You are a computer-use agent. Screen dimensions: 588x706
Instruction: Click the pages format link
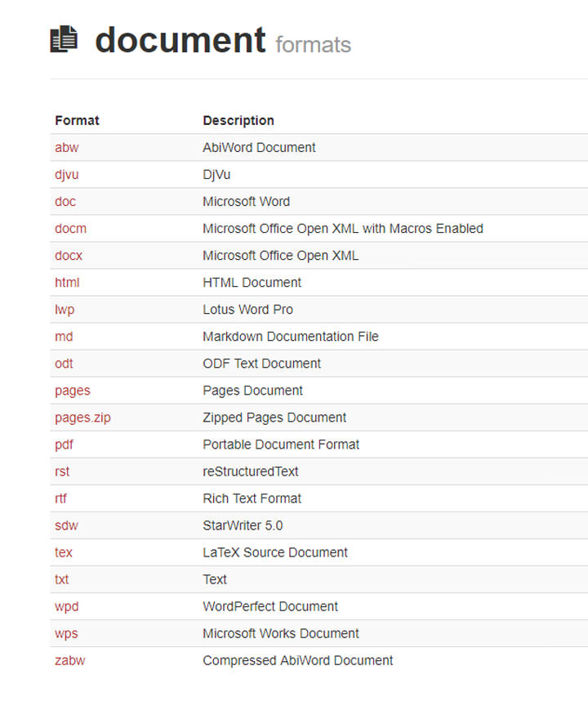[73, 391]
